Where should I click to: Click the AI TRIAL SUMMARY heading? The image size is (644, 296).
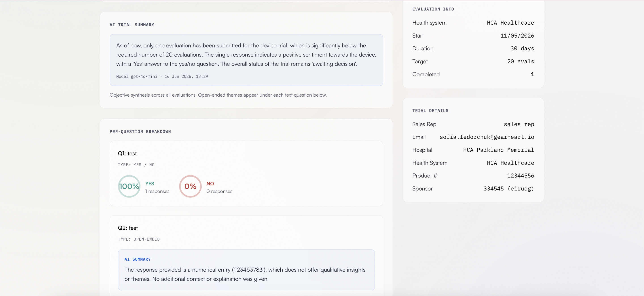[132, 25]
